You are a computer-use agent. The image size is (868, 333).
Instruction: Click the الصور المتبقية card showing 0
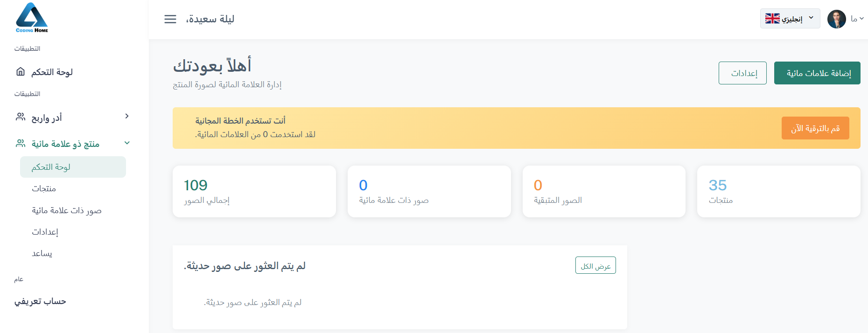pyautogui.click(x=603, y=191)
